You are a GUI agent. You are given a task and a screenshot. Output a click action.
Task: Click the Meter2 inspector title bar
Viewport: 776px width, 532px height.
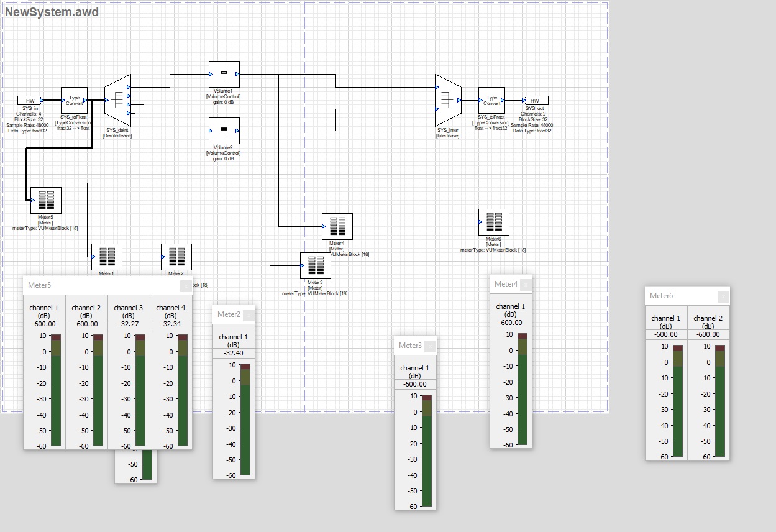pyautogui.click(x=229, y=314)
